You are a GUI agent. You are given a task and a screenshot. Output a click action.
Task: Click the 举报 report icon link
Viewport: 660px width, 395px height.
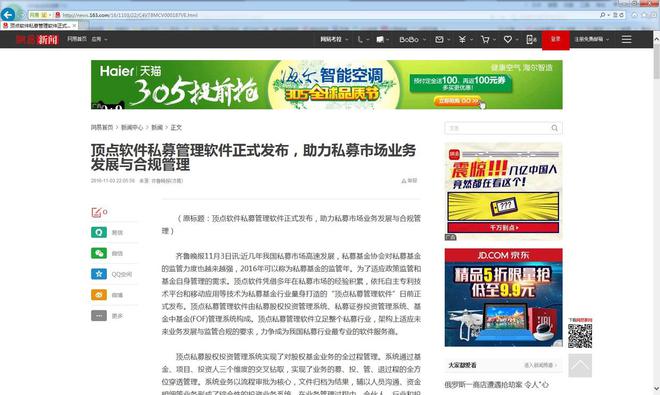409,181
